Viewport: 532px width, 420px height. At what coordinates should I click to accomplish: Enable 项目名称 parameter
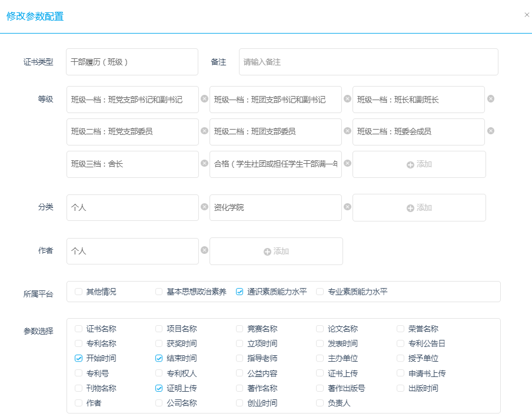click(159, 329)
